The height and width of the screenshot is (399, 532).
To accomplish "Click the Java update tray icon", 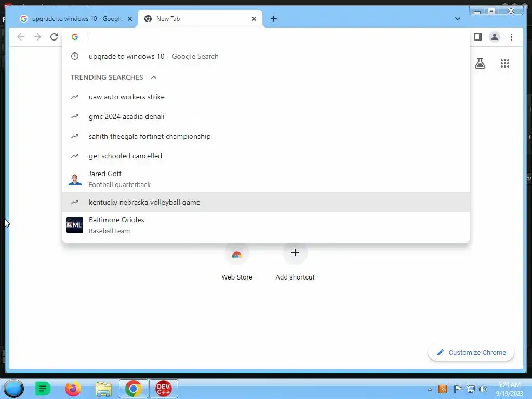I will tap(443, 389).
